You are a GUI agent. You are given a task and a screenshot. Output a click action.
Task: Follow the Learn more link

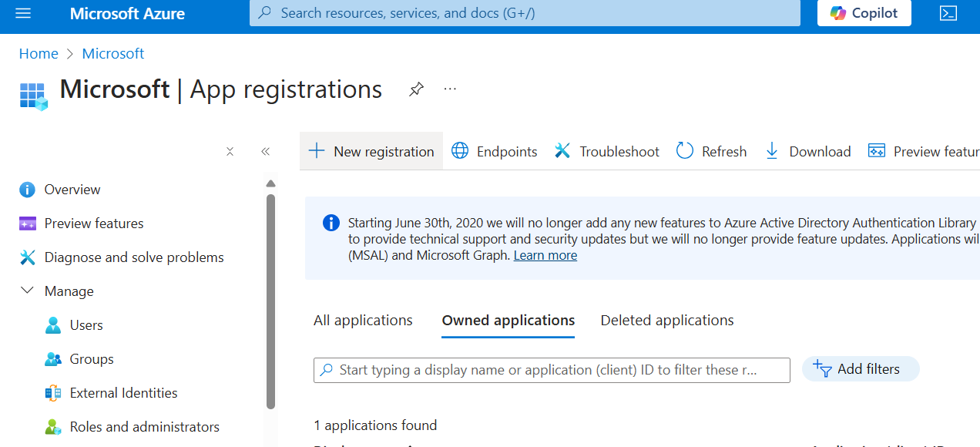[x=545, y=256]
